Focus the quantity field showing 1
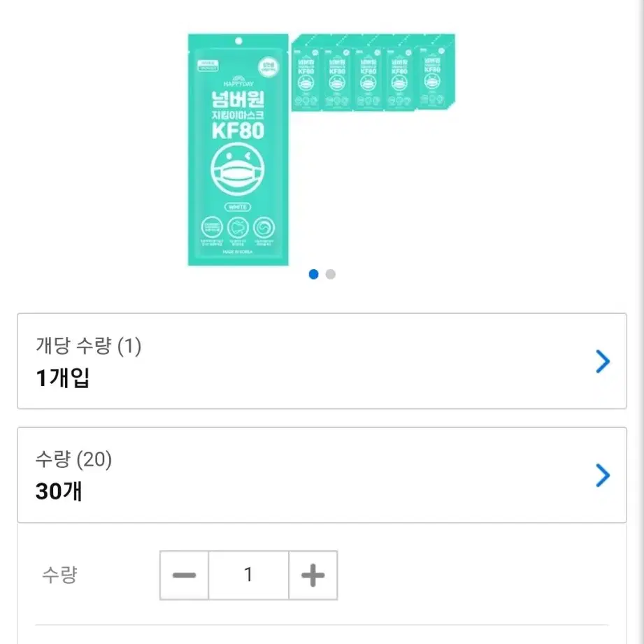This screenshot has height=644, width=644. (x=248, y=575)
